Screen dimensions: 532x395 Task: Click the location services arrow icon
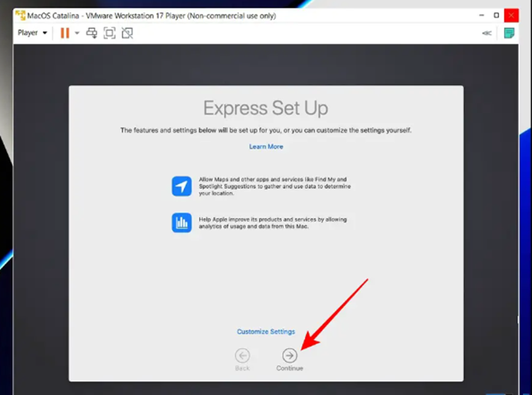pyautogui.click(x=181, y=186)
